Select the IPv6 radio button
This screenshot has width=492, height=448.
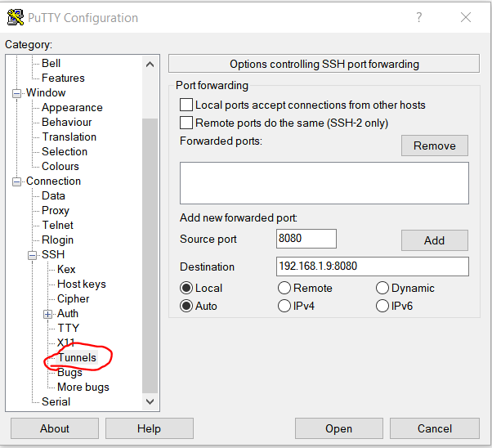[382, 306]
